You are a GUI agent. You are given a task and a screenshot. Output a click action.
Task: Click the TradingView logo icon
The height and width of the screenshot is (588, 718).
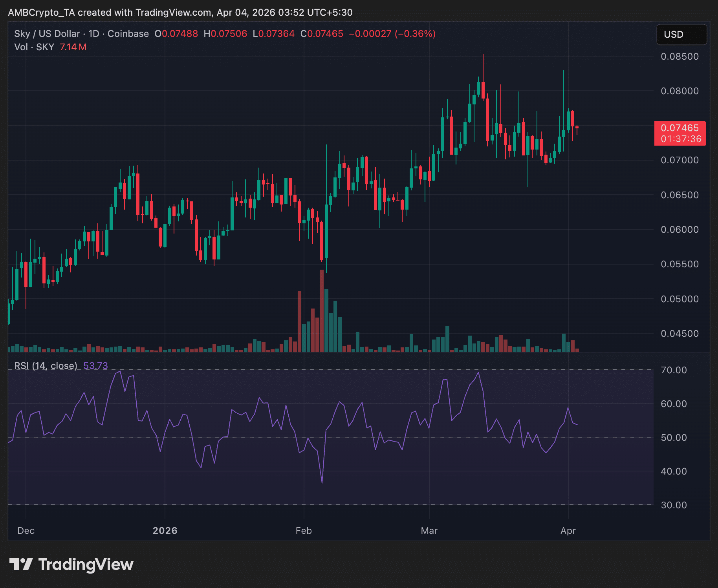(x=21, y=564)
